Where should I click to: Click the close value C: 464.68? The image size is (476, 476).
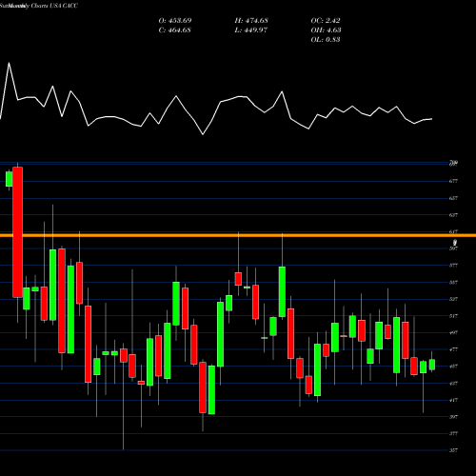coord(175,30)
